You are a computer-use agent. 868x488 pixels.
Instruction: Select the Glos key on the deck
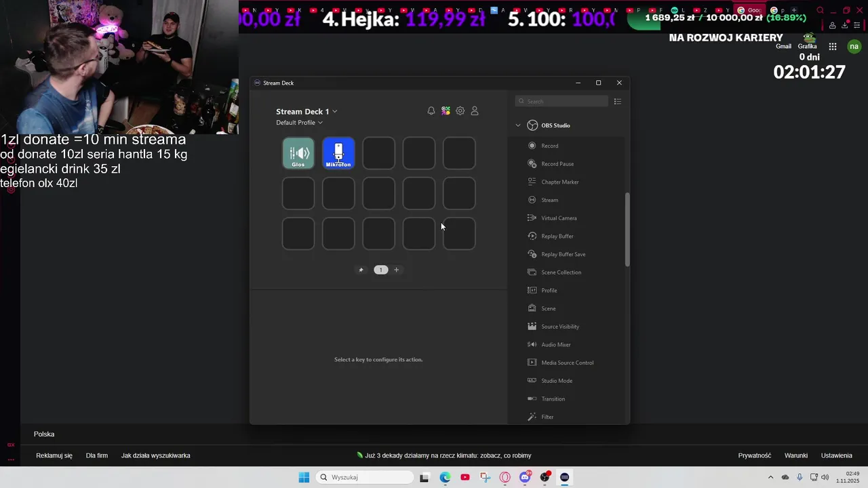298,153
